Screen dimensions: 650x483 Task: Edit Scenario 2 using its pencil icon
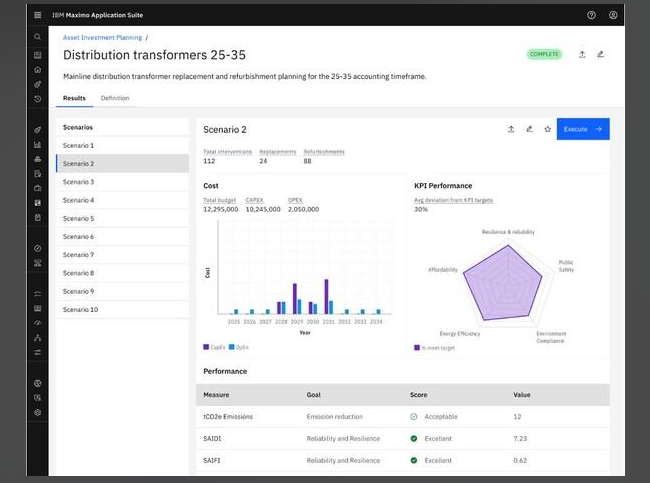(529, 129)
